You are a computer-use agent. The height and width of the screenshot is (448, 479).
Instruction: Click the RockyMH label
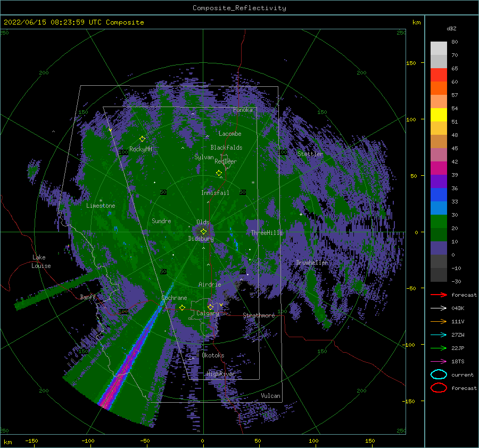(x=141, y=149)
